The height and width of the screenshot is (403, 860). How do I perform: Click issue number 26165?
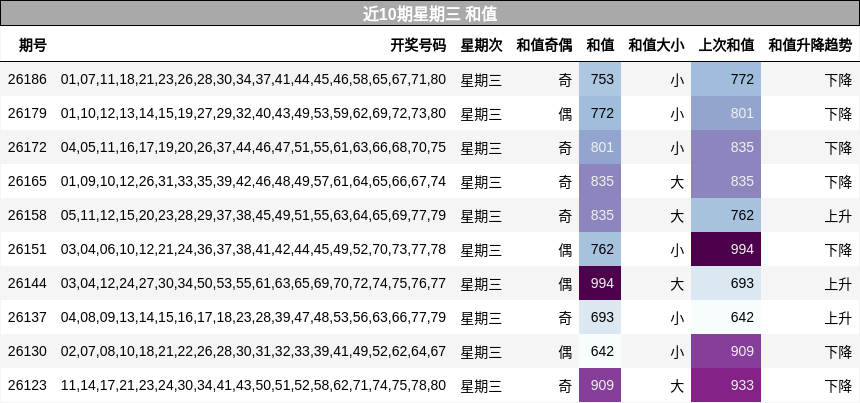coord(27,181)
